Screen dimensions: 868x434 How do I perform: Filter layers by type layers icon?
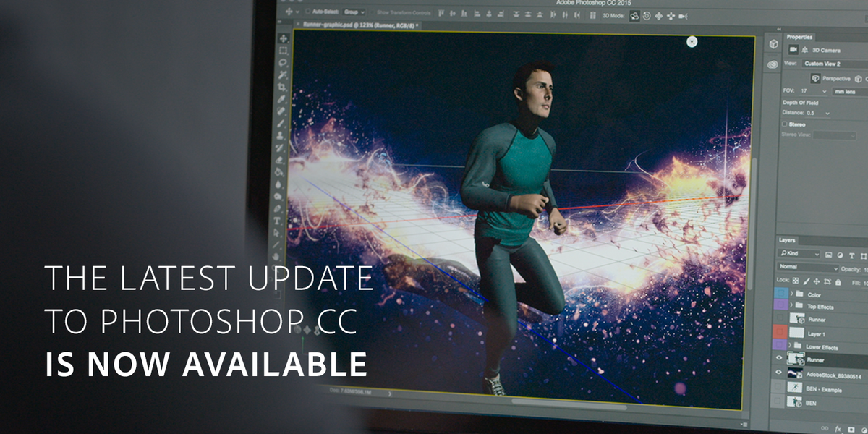[x=851, y=255]
